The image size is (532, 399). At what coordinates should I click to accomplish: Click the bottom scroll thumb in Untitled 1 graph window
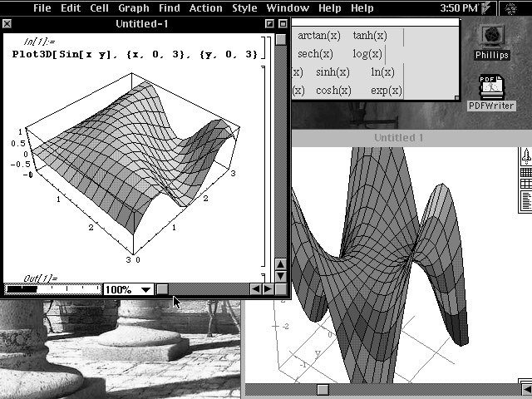[x=323, y=389]
